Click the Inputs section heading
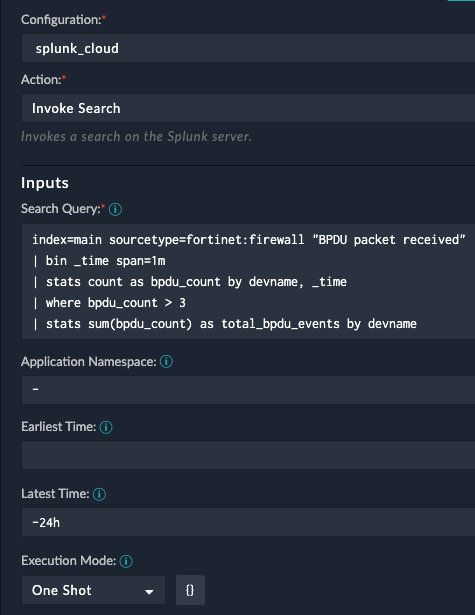The image size is (475, 615). [x=45, y=183]
